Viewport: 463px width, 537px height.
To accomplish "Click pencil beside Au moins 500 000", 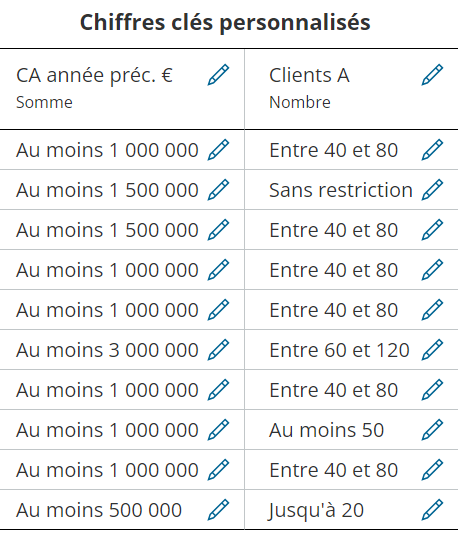I will (218, 510).
